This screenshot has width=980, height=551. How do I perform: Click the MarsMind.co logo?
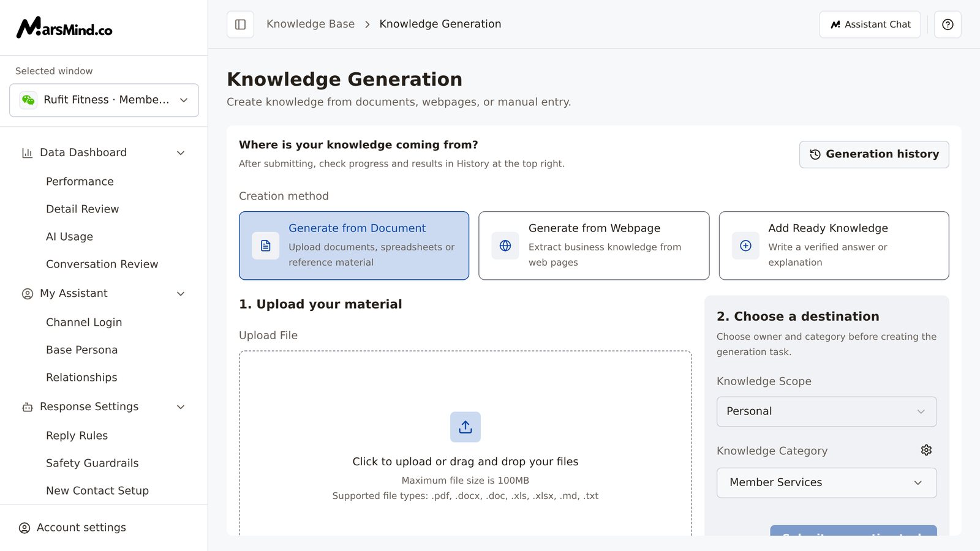(64, 28)
